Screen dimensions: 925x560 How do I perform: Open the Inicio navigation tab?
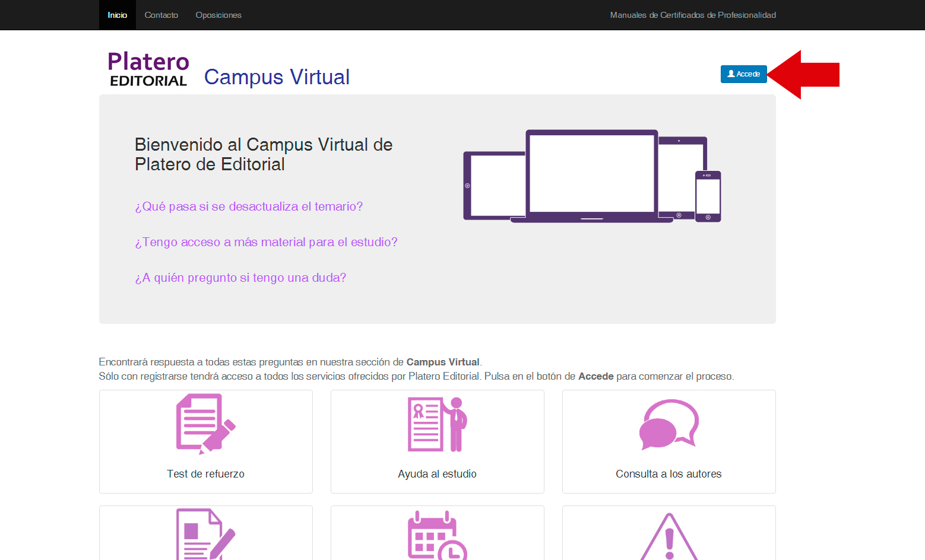(118, 15)
